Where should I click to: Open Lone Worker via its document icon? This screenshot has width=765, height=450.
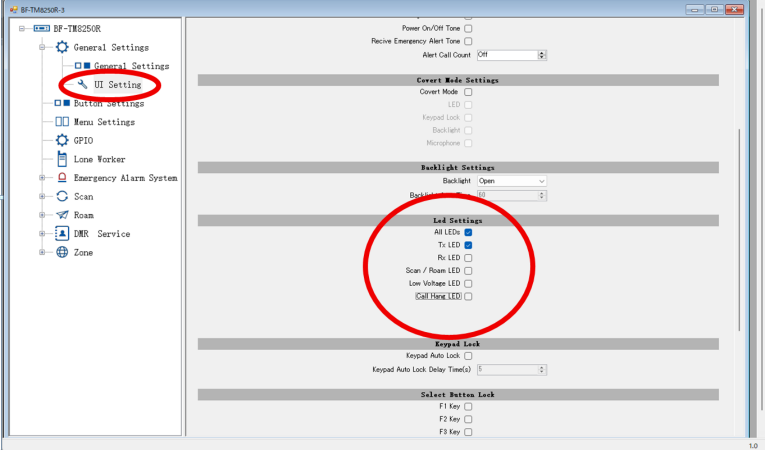point(62,159)
